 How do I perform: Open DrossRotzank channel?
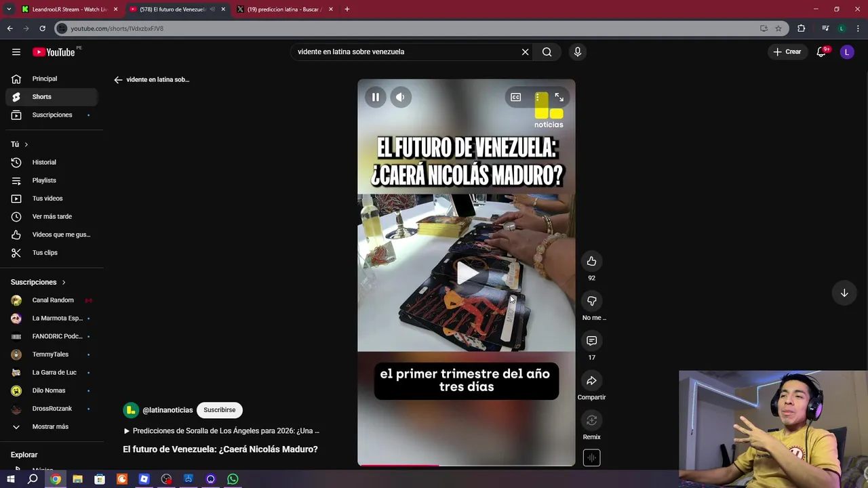point(52,409)
